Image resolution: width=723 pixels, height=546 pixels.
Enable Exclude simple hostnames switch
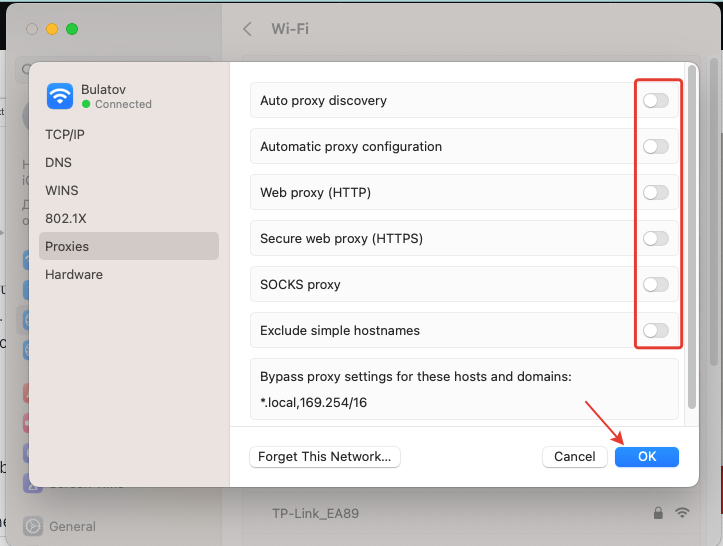655,331
